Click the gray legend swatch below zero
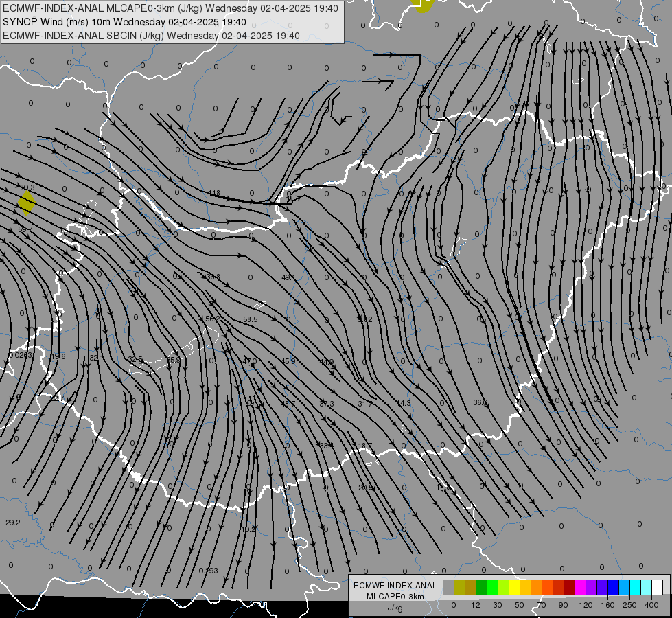 (x=448, y=588)
